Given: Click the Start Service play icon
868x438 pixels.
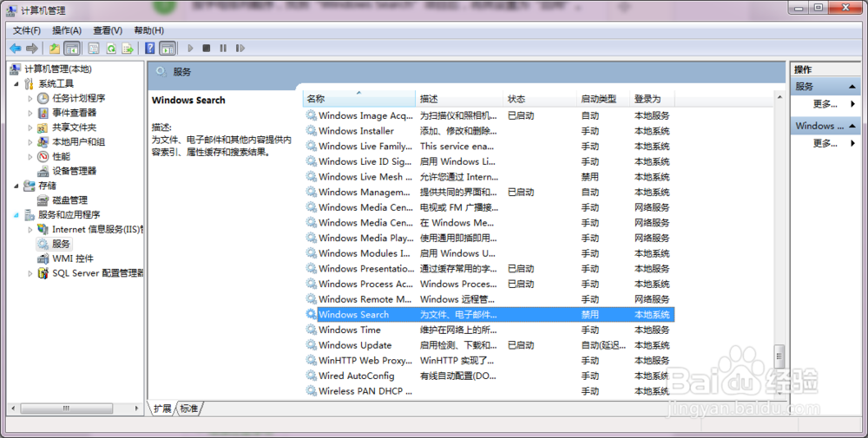Looking at the screenshot, I should [190, 49].
